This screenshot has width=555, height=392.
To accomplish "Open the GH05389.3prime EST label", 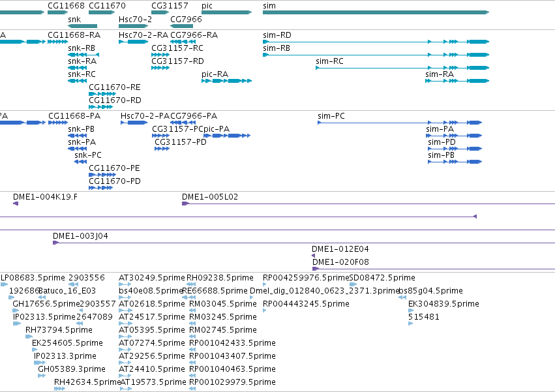I will (x=72, y=369).
